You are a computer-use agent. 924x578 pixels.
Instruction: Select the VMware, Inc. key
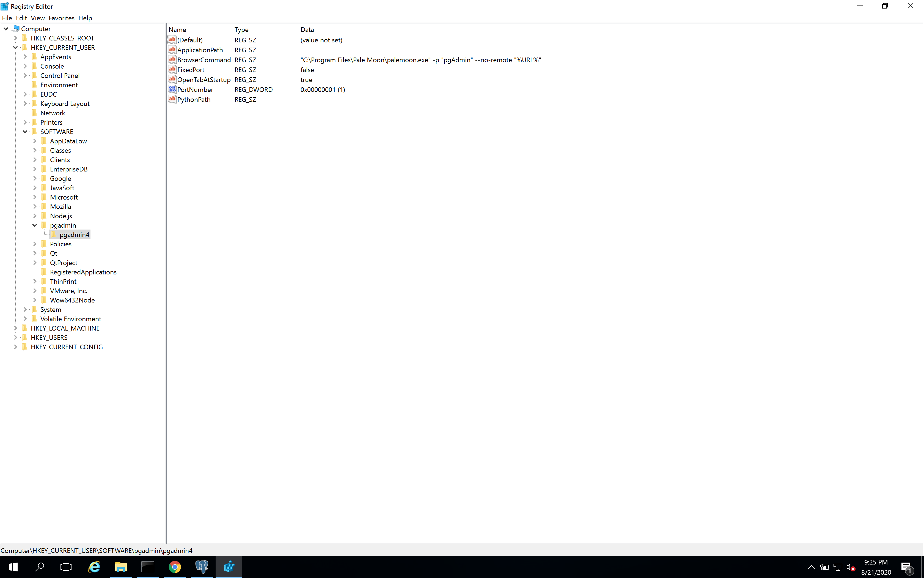(68, 291)
